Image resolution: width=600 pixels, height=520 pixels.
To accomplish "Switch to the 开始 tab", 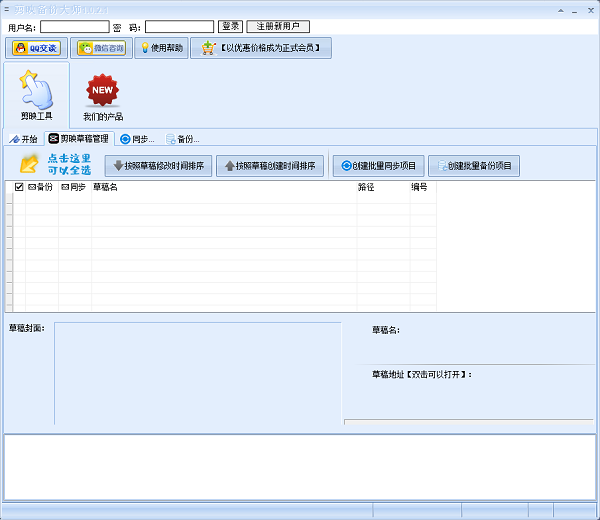I will point(24,139).
